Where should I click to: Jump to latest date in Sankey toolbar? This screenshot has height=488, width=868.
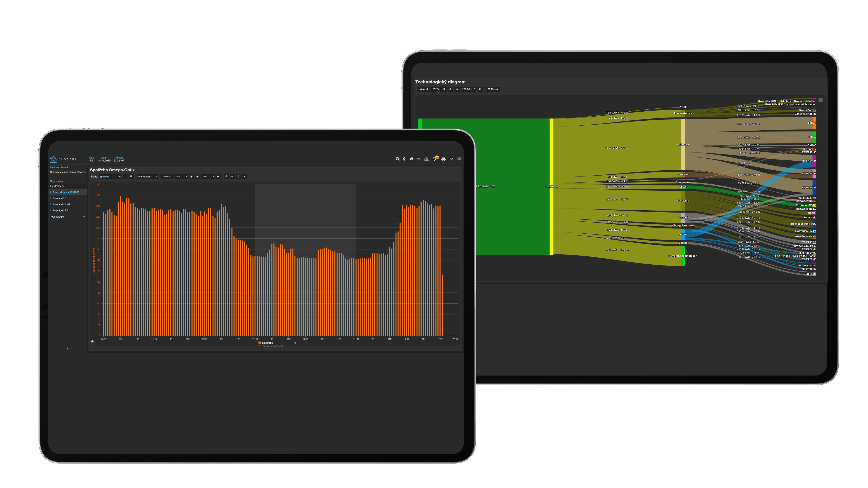click(x=480, y=89)
